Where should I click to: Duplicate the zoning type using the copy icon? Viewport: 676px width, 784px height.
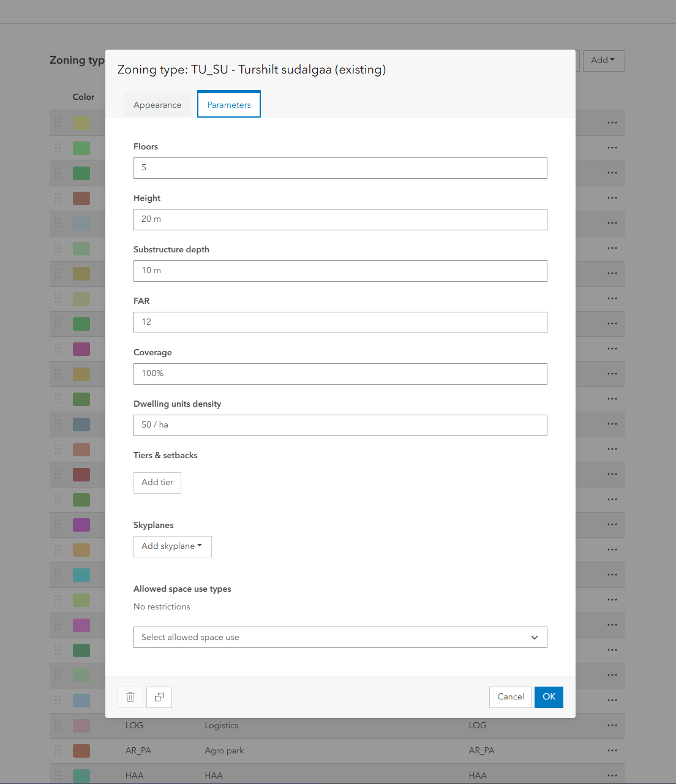click(159, 697)
